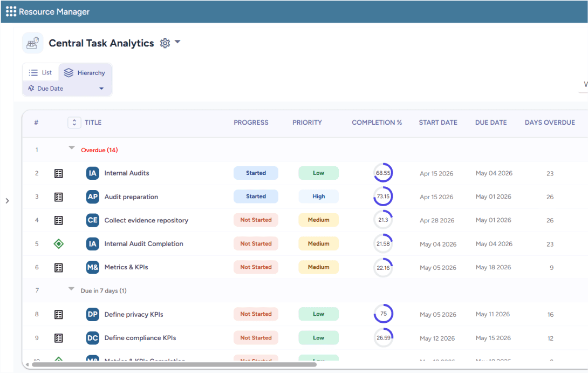The height and width of the screenshot is (373, 588).
Task: Open the Define privacy KPIs task
Action: click(x=134, y=315)
